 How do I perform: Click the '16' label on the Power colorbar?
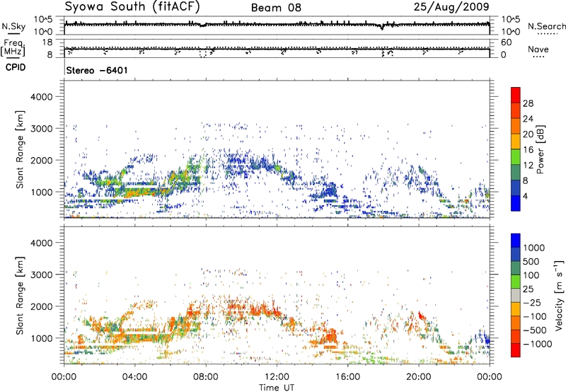528,150
